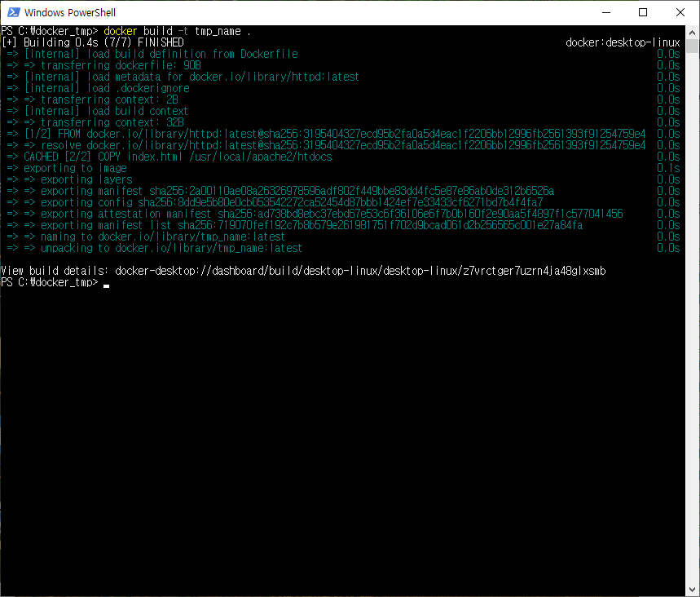Click the 'load build definition from Dockerfile' line
700x597 pixels.
(152, 54)
